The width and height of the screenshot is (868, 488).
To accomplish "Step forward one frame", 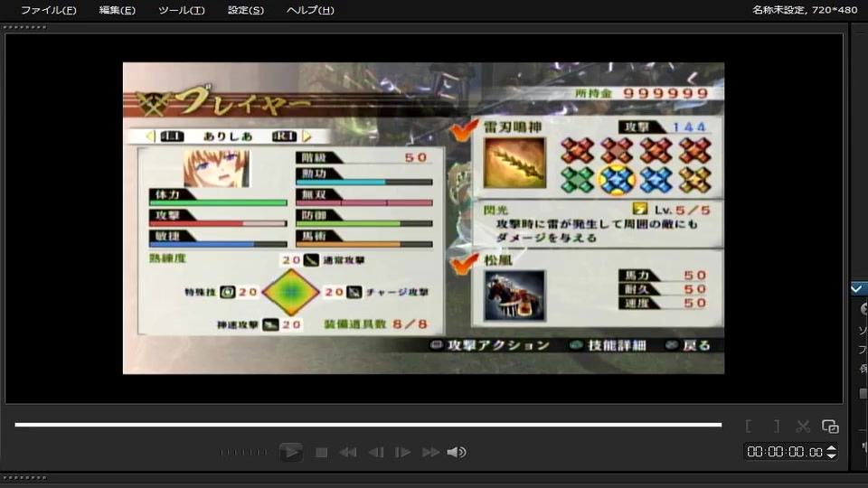I will click(x=402, y=453).
